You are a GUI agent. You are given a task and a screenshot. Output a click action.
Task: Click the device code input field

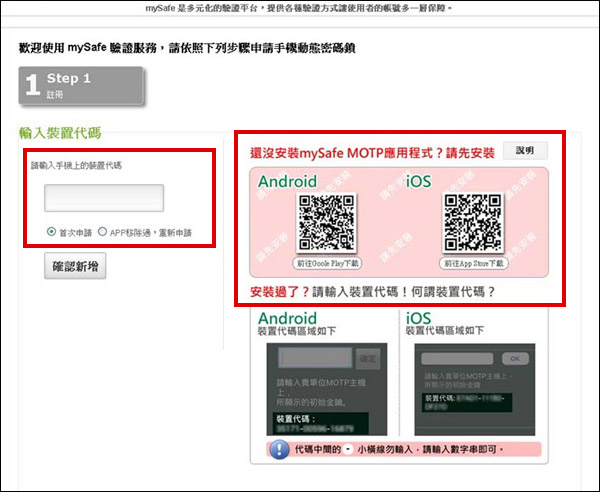tap(104, 198)
